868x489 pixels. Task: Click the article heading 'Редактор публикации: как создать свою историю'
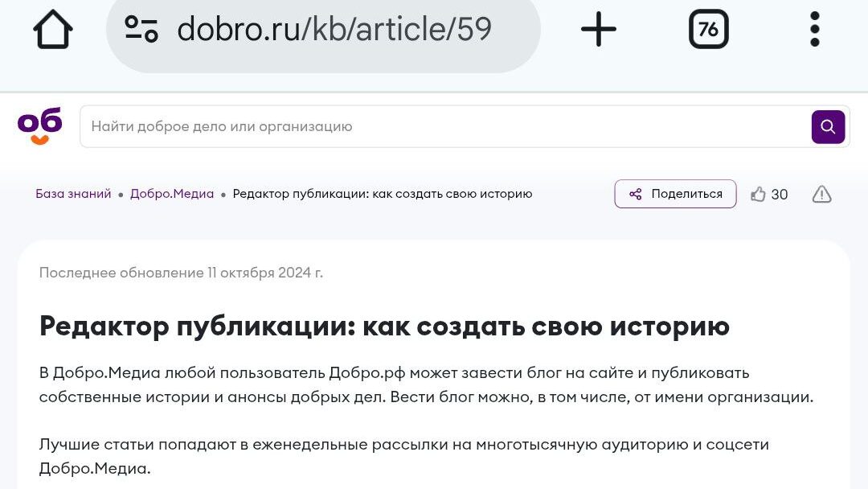[384, 327]
